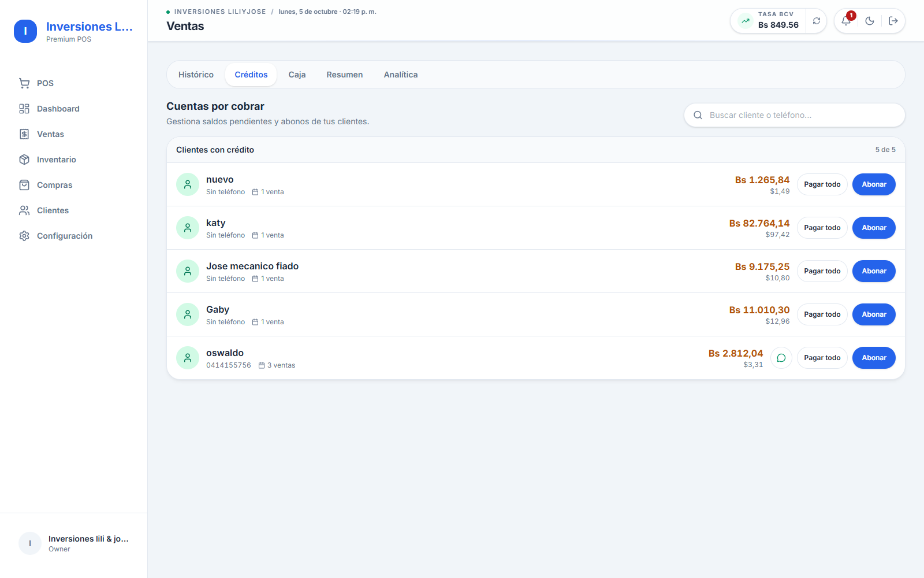Image resolution: width=924 pixels, height=578 pixels.
Task: Open the notifications bell
Action: point(846,21)
